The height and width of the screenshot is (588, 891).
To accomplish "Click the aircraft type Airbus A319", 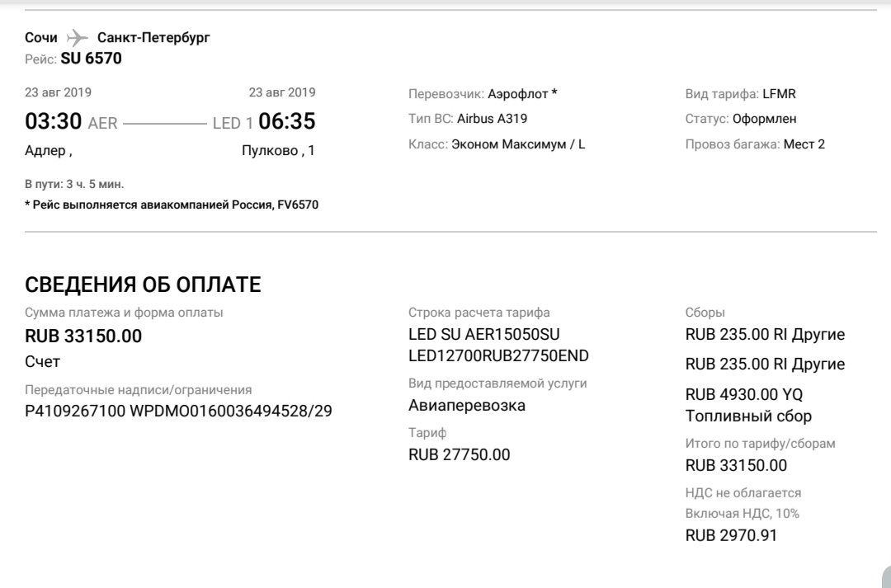I will tap(492, 119).
